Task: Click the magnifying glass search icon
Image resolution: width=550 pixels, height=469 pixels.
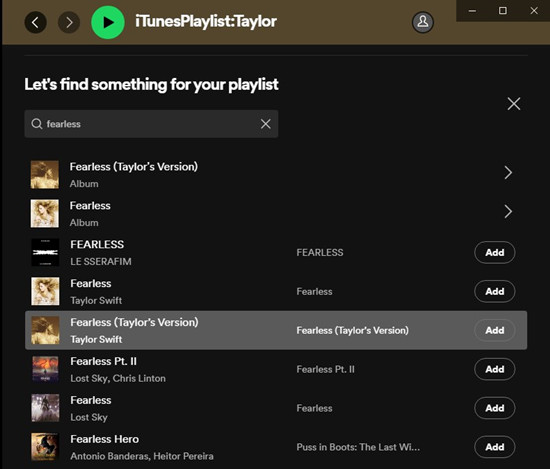Action: click(37, 124)
